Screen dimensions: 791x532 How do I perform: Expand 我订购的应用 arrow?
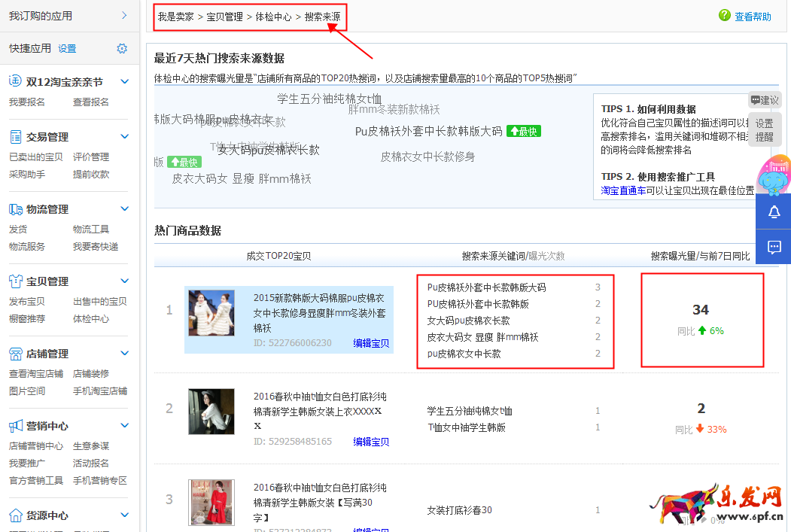coord(125,15)
